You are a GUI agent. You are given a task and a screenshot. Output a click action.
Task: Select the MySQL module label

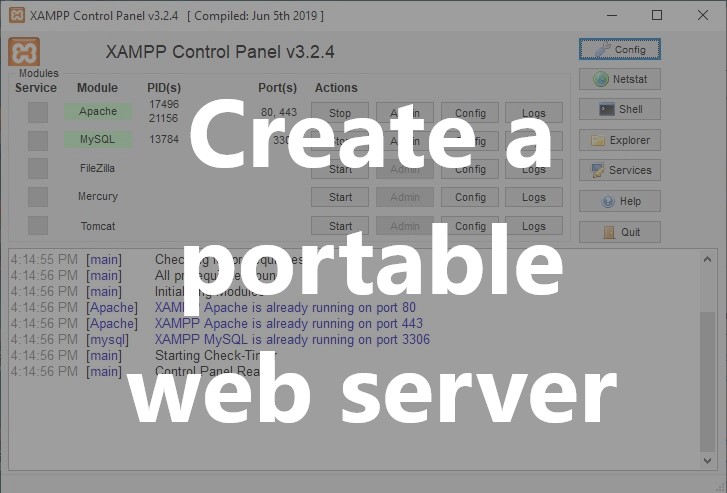(x=97, y=139)
